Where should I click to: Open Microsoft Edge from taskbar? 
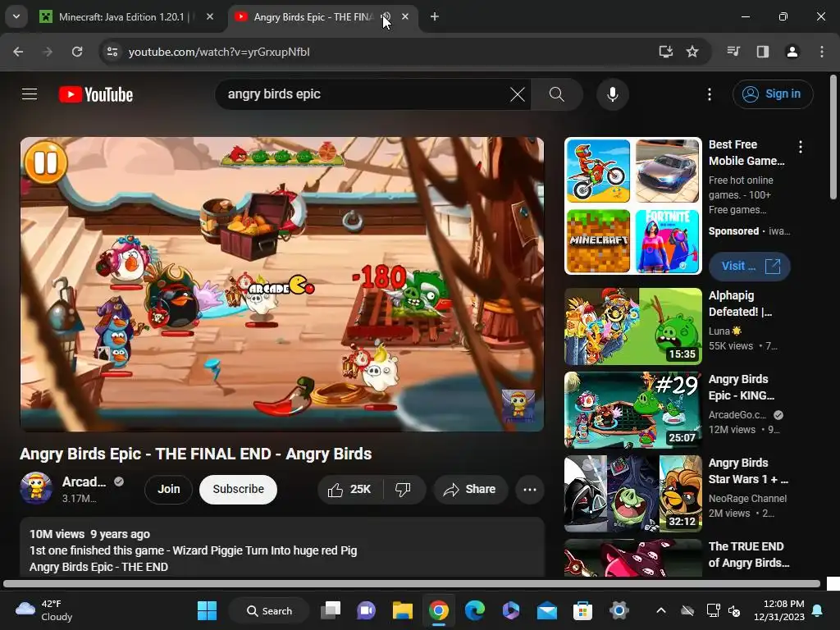475,610
